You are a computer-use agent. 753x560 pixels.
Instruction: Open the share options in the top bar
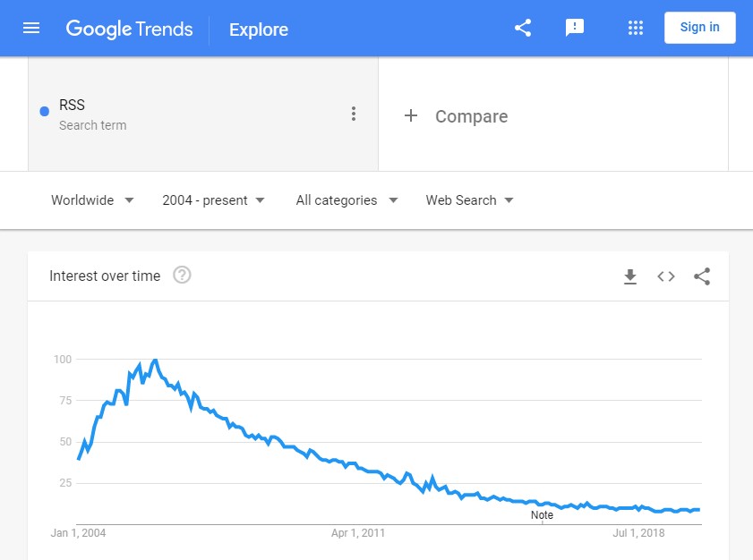pos(523,28)
